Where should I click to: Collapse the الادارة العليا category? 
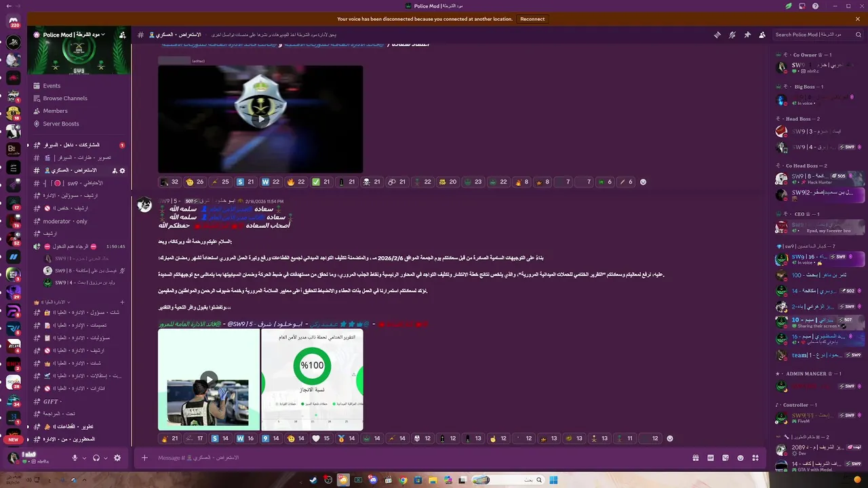tap(52, 302)
